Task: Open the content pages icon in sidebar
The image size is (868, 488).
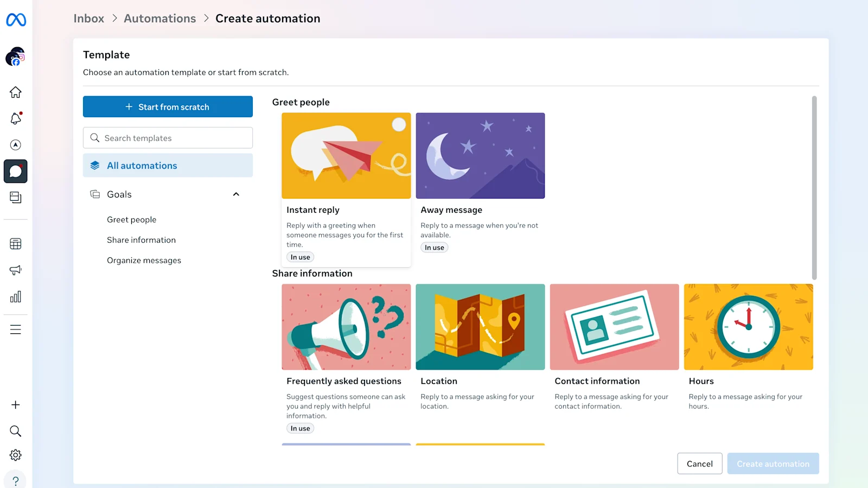Action: pyautogui.click(x=16, y=198)
